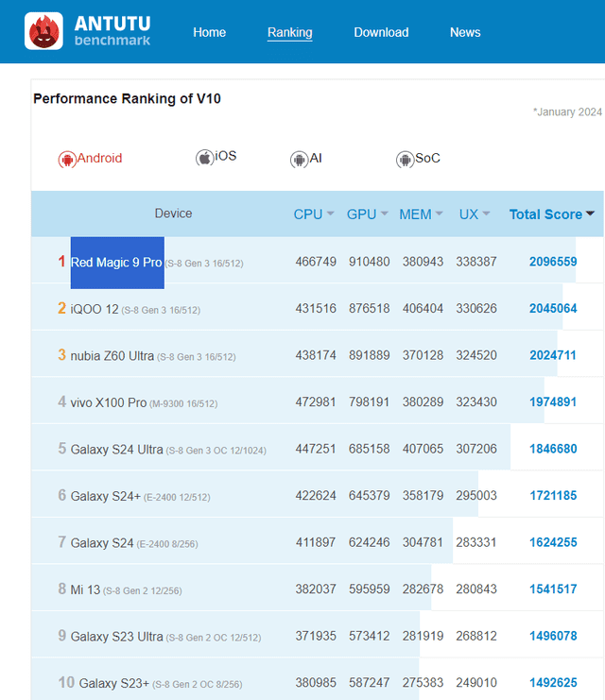Click Red Magic GPU score 910480
The height and width of the screenshot is (700, 605).
tap(369, 262)
